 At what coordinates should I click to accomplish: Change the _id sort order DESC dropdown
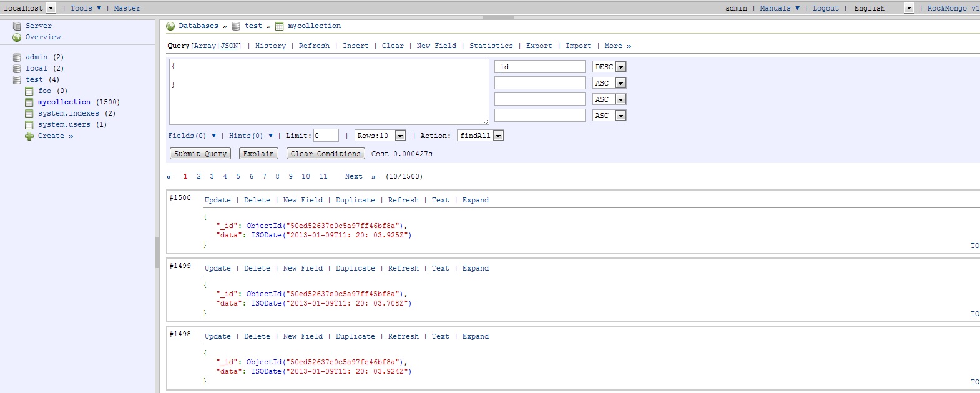click(x=609, y=67)
